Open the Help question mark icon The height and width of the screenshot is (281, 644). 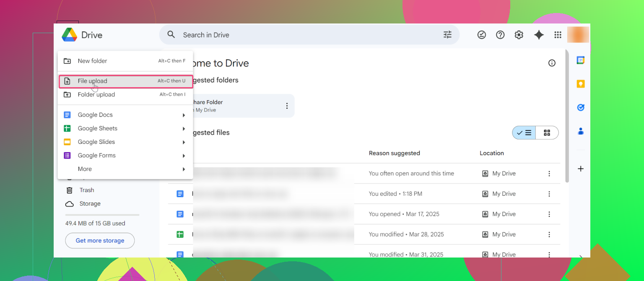tap(500, 35)
